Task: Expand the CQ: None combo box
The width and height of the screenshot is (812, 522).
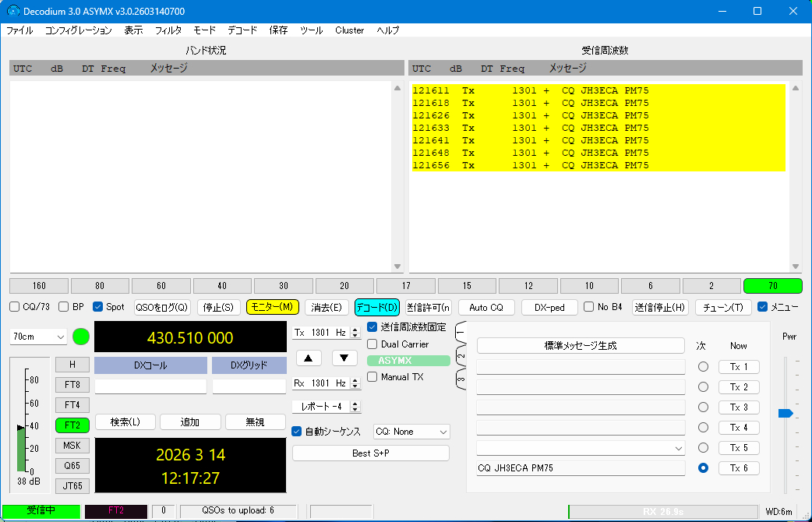Action: (411, 432)
